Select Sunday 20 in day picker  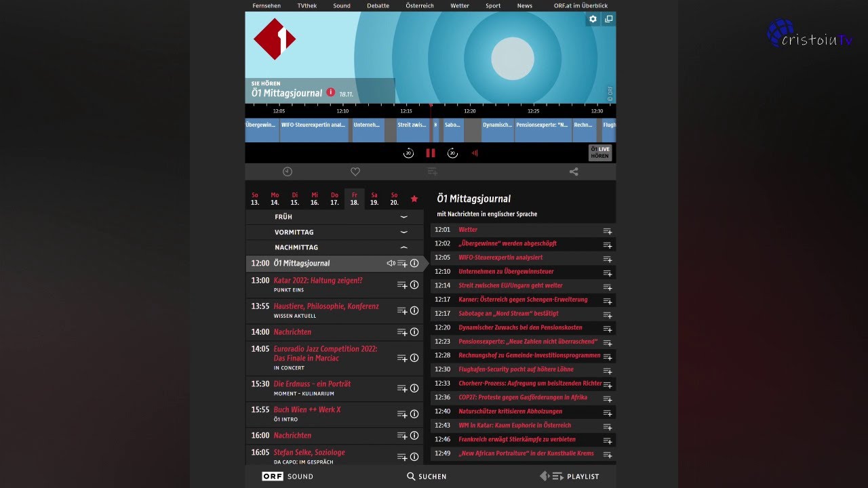[x=394, y=199]
